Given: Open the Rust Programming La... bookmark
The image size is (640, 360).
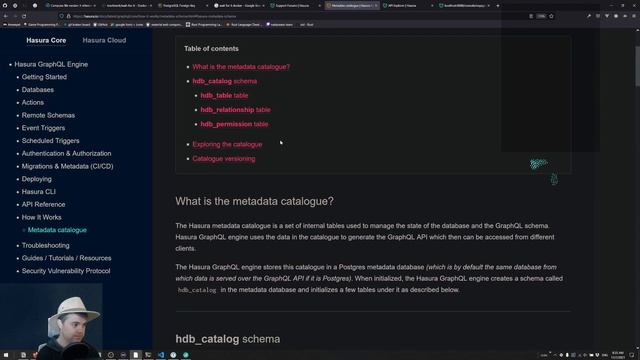Looking at the screenshot, I should pos(203,24).
